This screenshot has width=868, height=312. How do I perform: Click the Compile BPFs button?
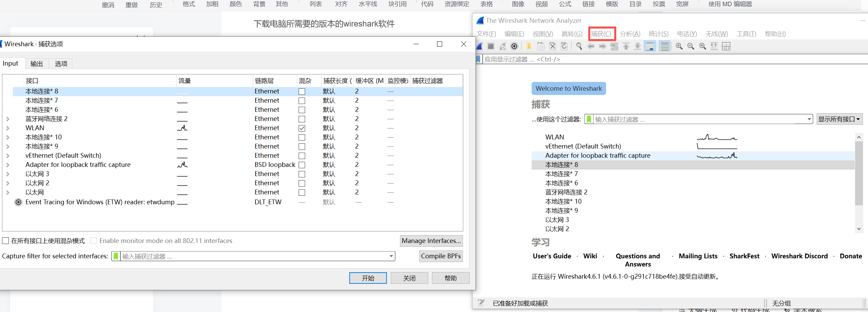coord(441,256)
